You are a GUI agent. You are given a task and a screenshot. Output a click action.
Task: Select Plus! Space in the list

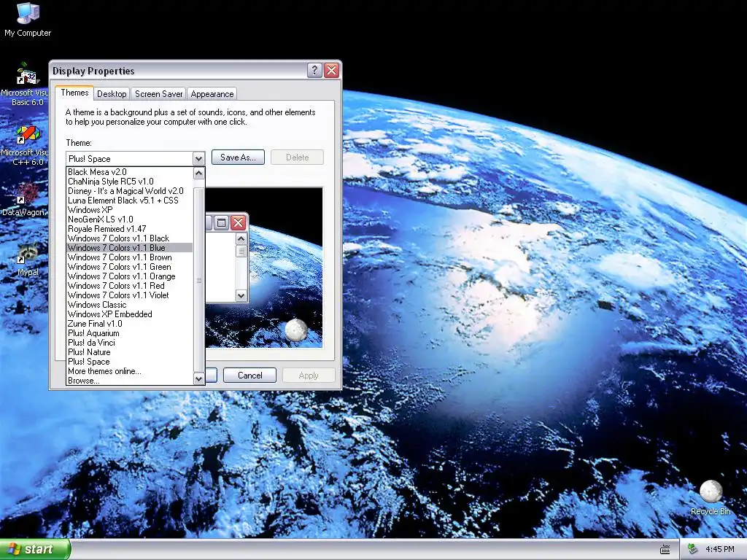130,362
